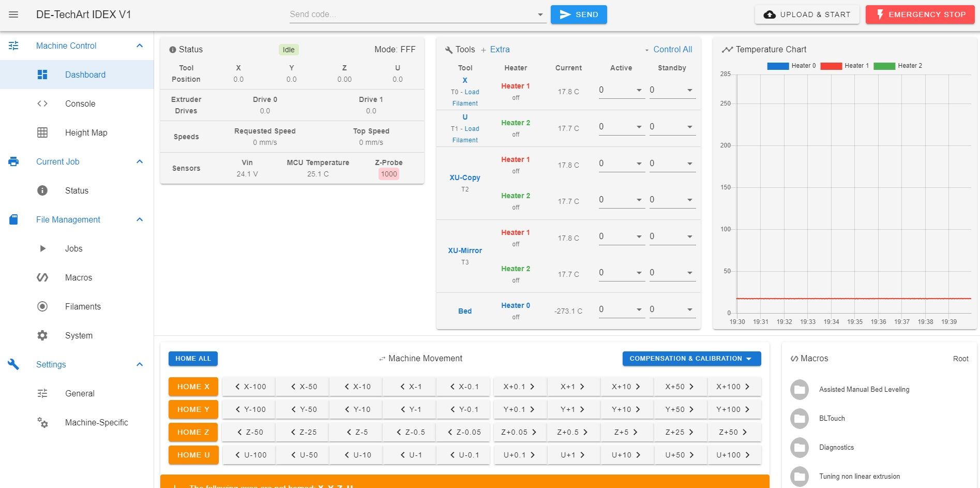Screen dimensions: 980x488
Task: Open the Send code history dropdown
Action: 540,15
